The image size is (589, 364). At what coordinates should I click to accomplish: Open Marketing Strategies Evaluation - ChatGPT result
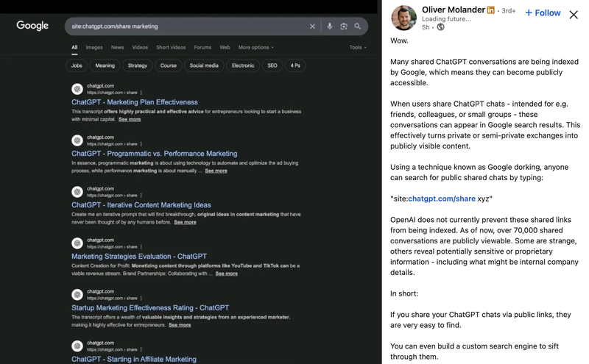click(139, 257)
